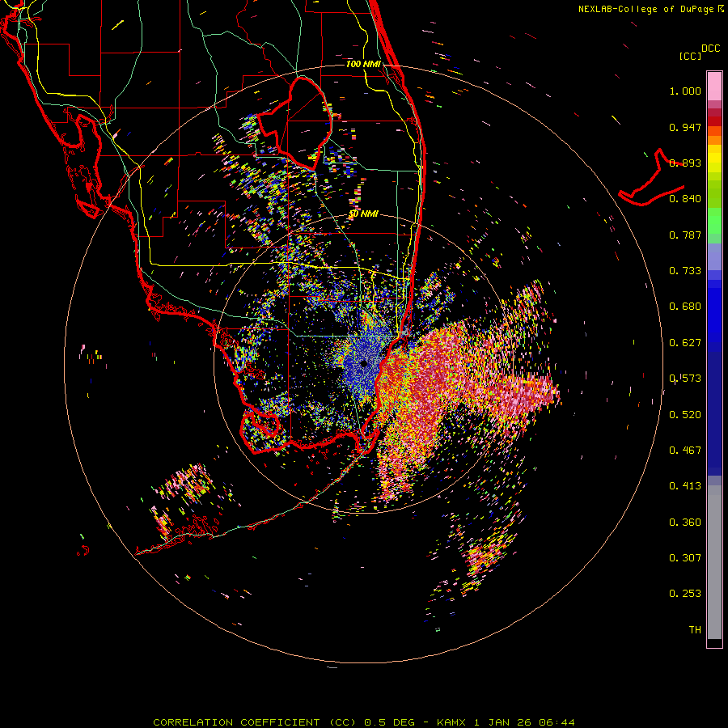Select the 0.467 scale value

685,451
